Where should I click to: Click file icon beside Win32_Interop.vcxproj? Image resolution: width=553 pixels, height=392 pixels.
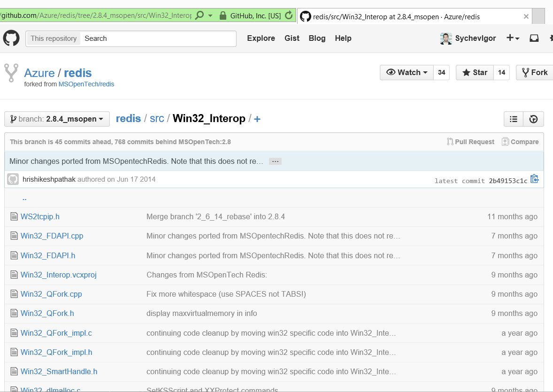click(14, 275)
